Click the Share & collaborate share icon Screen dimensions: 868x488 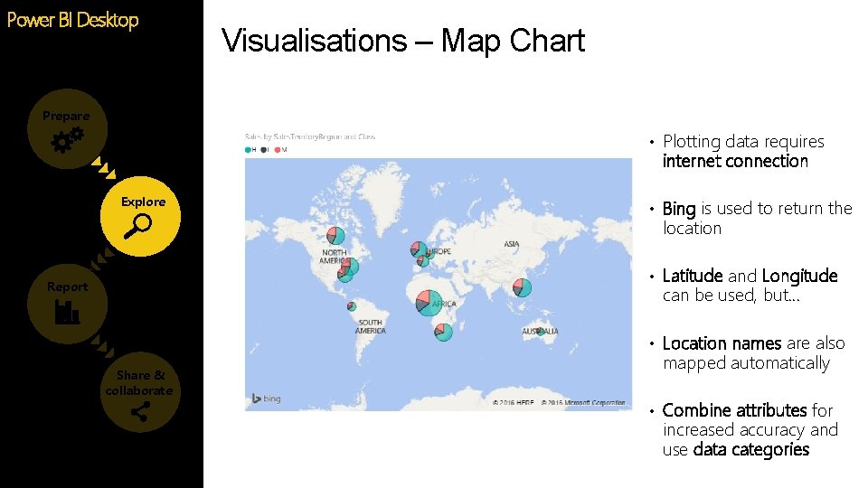pos(141,412)
